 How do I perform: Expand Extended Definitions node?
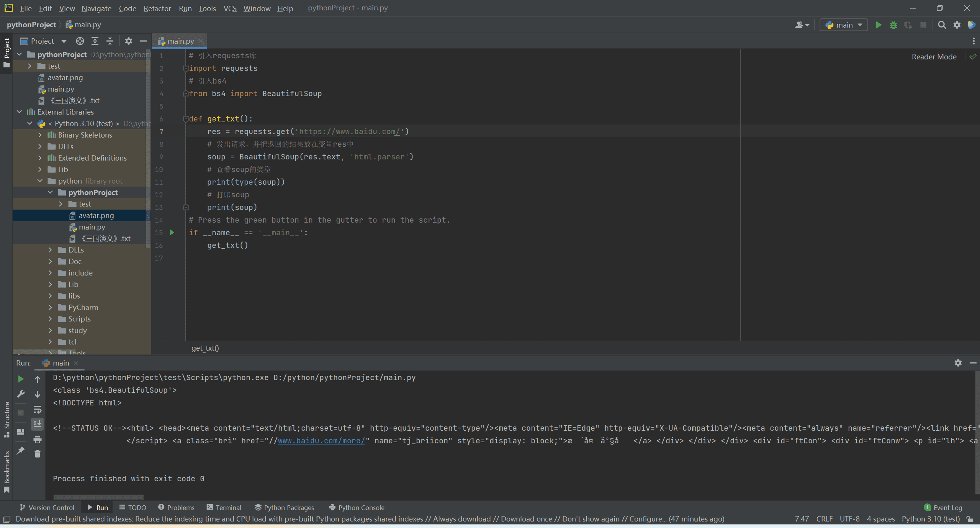pyautogui.click(x=40, y=158)
